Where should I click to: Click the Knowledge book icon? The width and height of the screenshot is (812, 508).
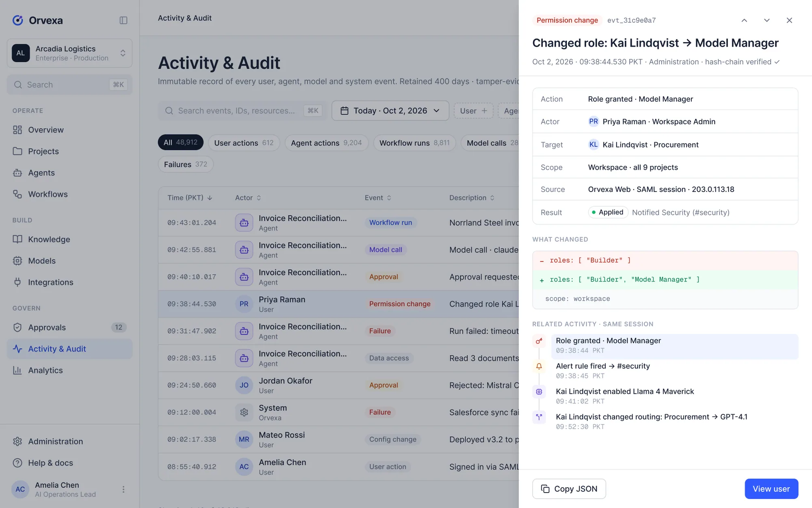[x=17, y=239]
